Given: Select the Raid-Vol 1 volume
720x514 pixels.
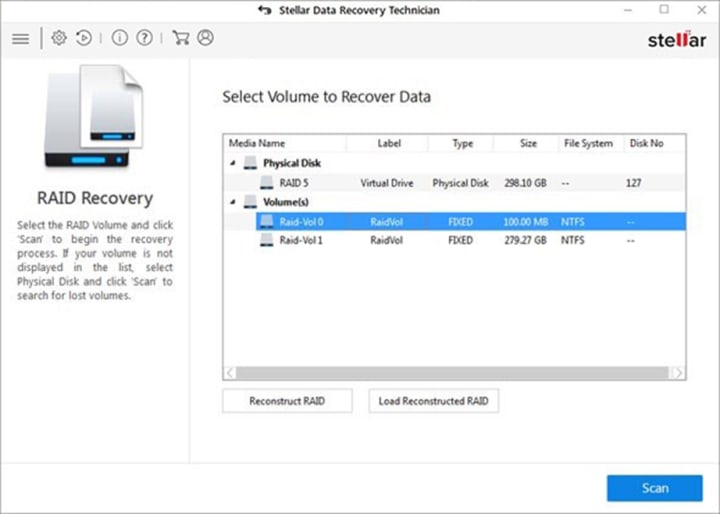Looking at the screenshot, I should coord(471,240).
